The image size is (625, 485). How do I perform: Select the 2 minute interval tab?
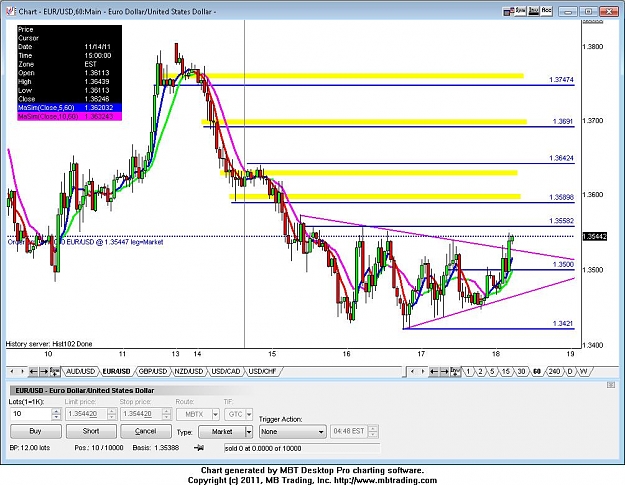(481, 371)
